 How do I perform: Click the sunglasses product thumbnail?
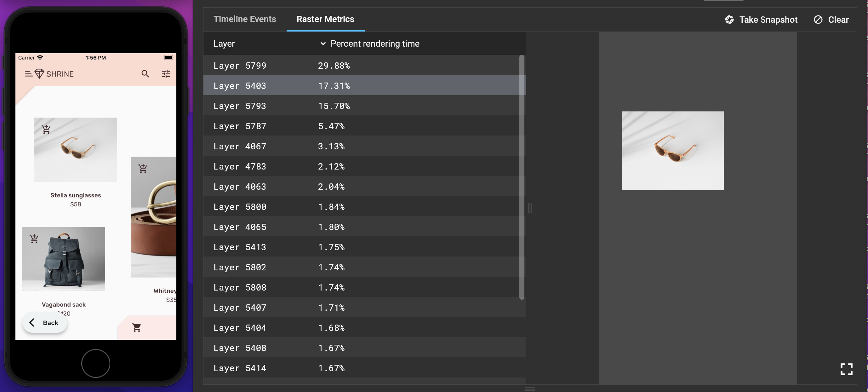[75, 149]
